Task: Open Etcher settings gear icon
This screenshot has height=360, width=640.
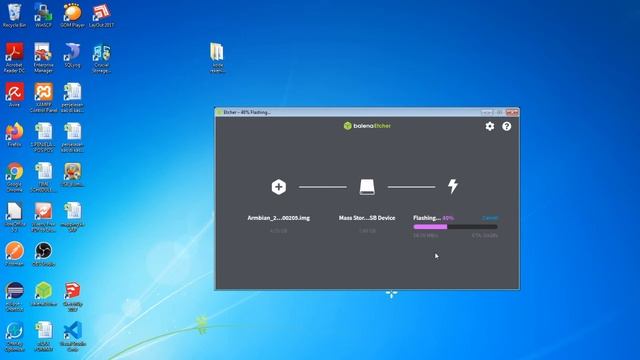Action: click(489, 126)
